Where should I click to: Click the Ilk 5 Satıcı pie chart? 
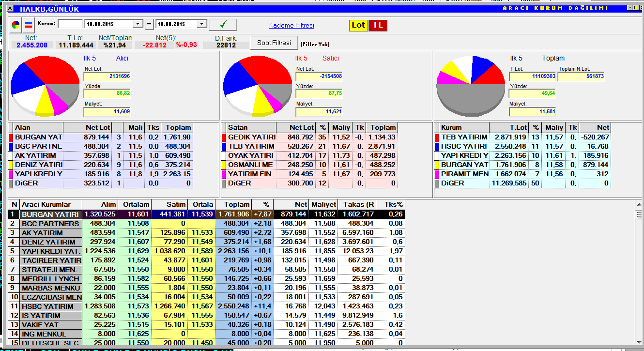(x=257, y=86)
